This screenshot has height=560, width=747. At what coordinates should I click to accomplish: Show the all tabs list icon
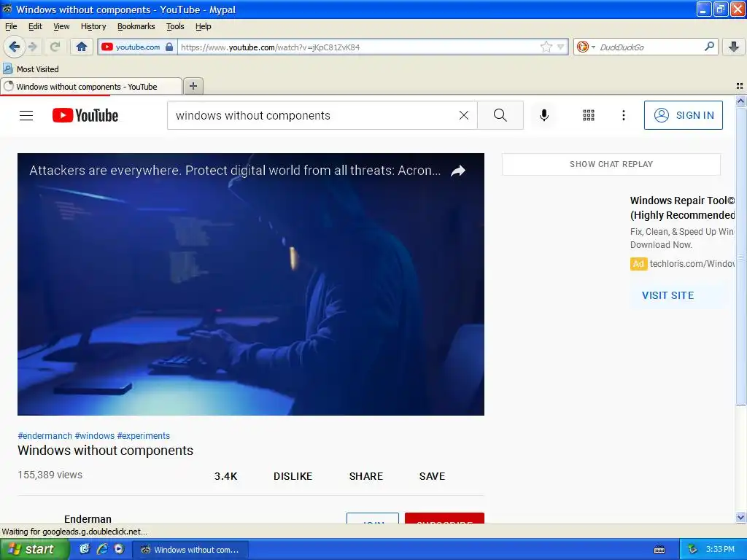[x=740, y=86]
